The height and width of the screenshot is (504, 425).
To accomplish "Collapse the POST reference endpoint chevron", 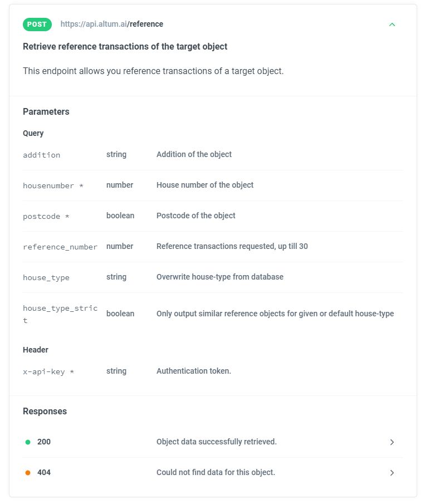I will tap(392, 25).
